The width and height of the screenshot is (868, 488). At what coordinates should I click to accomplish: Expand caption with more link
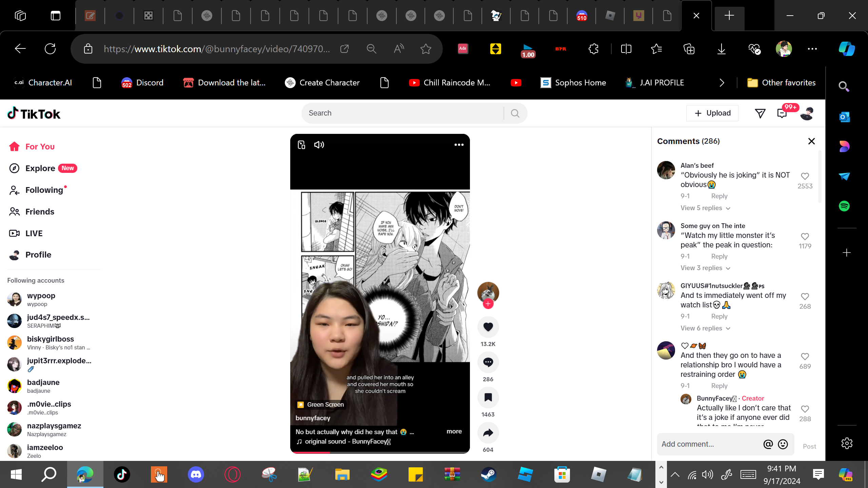coord(454,431)
